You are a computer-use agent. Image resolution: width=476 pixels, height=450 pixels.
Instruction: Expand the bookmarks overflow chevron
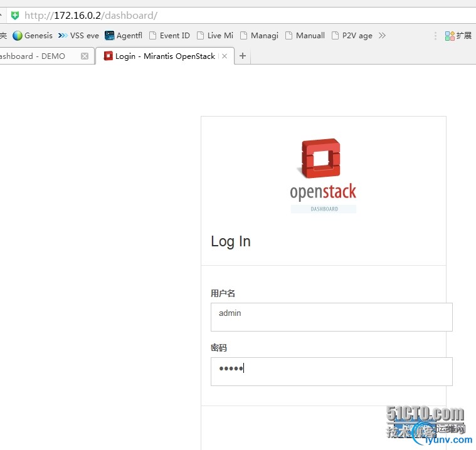click(x=382, y=36)
